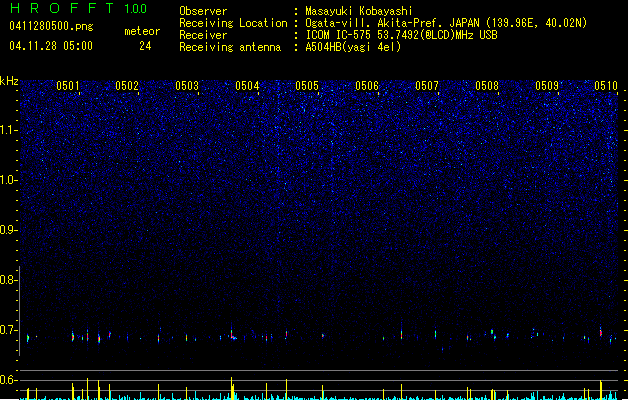Click the Receiver label
This screenshot has height=400, width=629.
pyautogui.click(x=203, y=35)
